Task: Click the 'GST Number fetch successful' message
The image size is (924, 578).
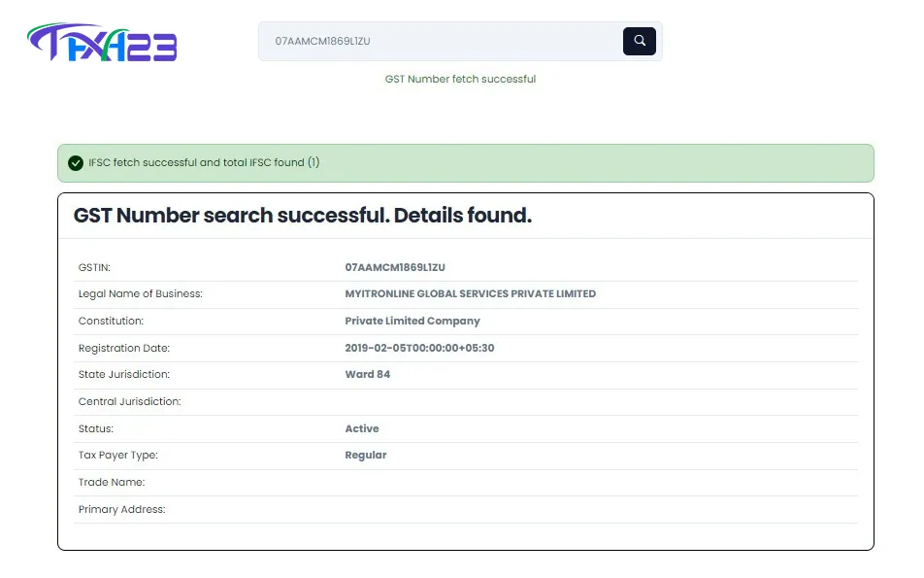Action: tap(460, 79)
